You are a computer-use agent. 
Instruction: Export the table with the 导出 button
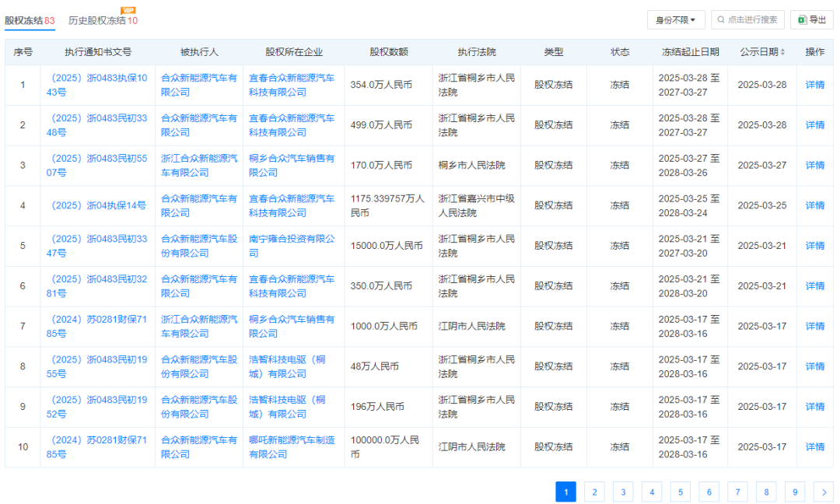812,19
